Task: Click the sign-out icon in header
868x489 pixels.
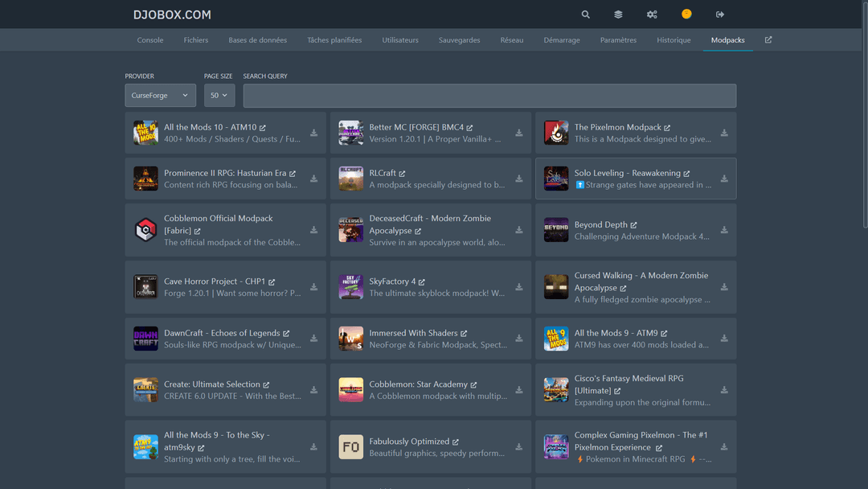Action: [x=719, y=14]
